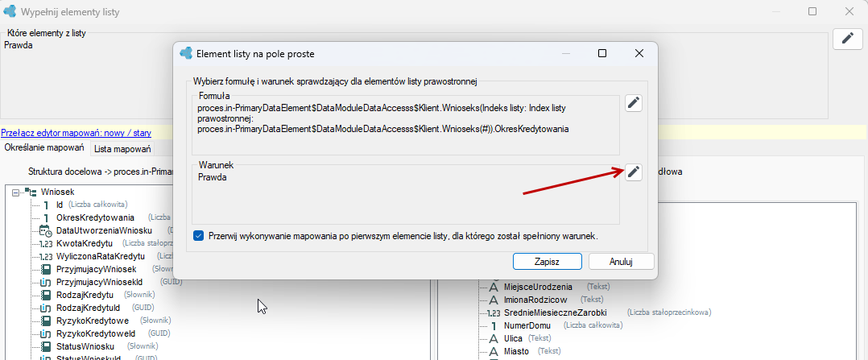Click the GUID icon beside RyzykoKredytoweId
Viewport: 868px width, 360px height.
pyautogui.click(x=46, y=333)
